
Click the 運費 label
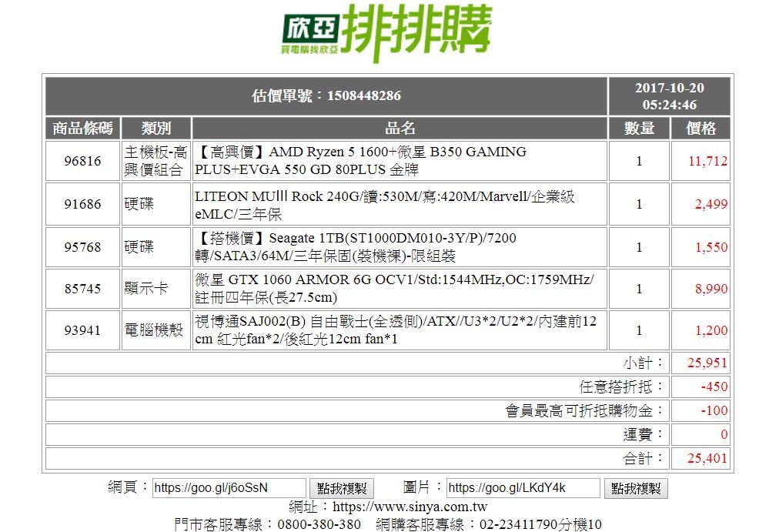click(642, 434)
